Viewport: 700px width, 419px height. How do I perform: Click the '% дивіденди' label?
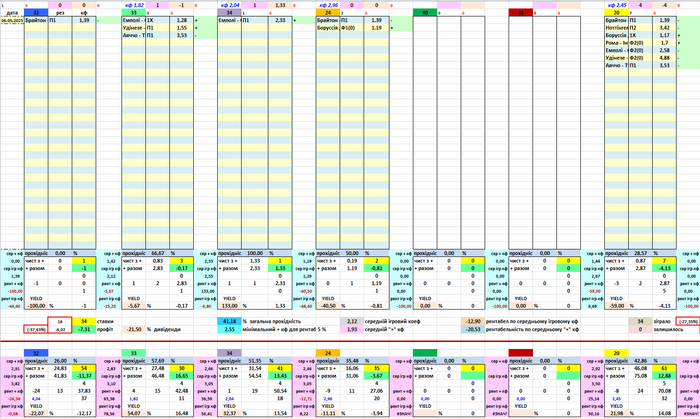(x=164, y=329)
